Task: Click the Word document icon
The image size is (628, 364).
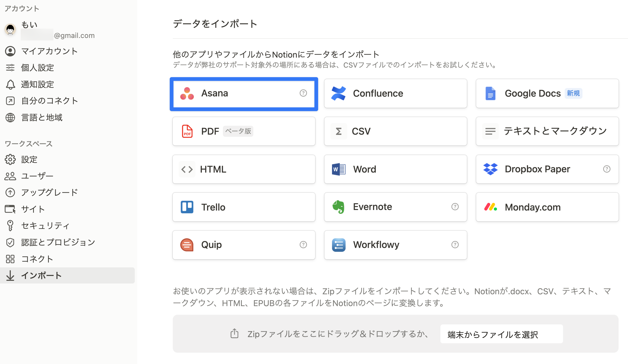Action: (x=339, y=169)
